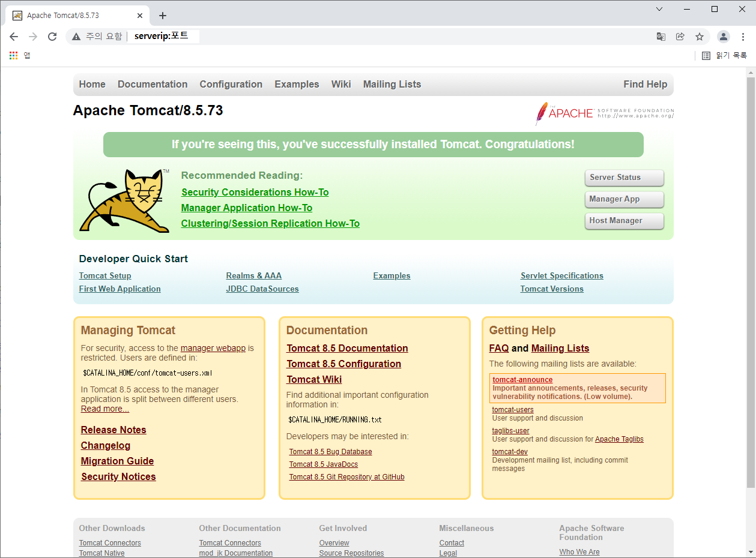Open Tomcat Connectors under Other Downloads
The image size is (756, 558).
pyautogui.click(x=110, y=543)
